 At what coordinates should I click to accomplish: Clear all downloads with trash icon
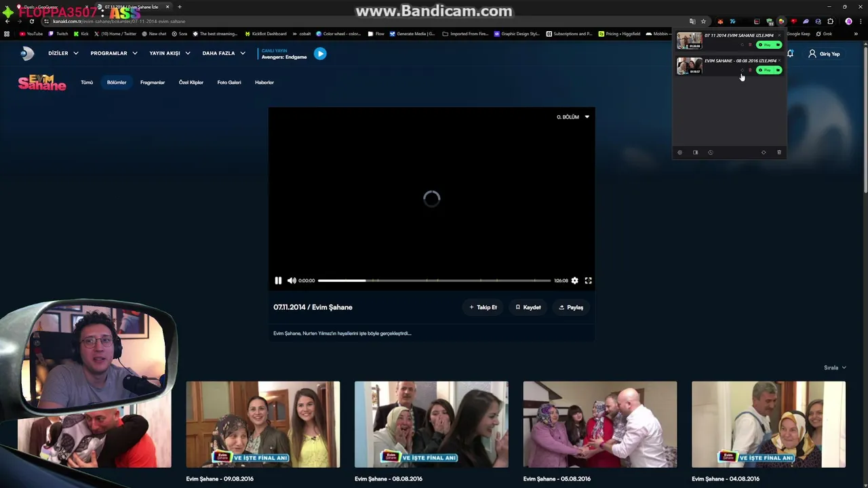point(778,152)
